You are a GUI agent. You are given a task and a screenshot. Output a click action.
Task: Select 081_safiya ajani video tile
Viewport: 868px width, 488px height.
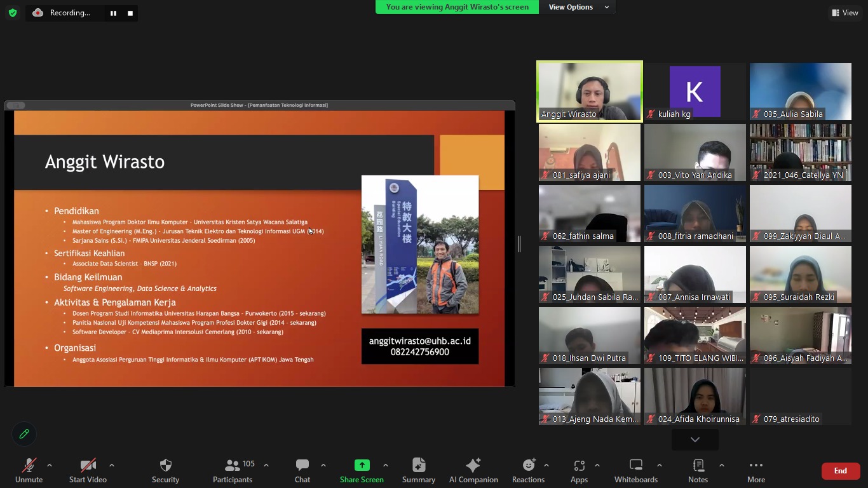click(590, 152)
